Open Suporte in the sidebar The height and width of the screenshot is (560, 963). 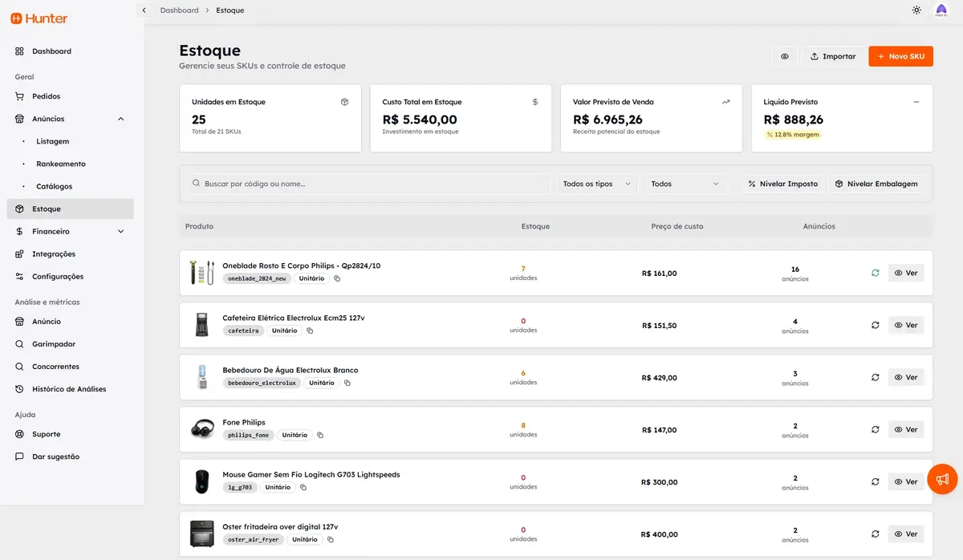click(70, 434)
